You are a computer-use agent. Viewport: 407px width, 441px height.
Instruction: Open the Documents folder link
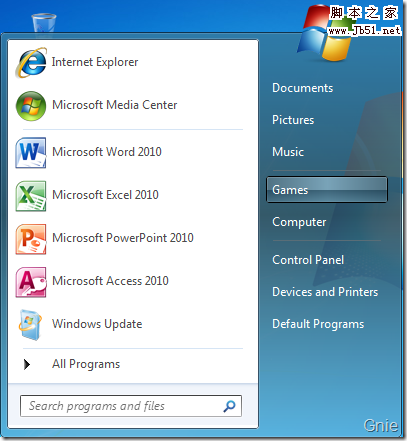(302, 88)
